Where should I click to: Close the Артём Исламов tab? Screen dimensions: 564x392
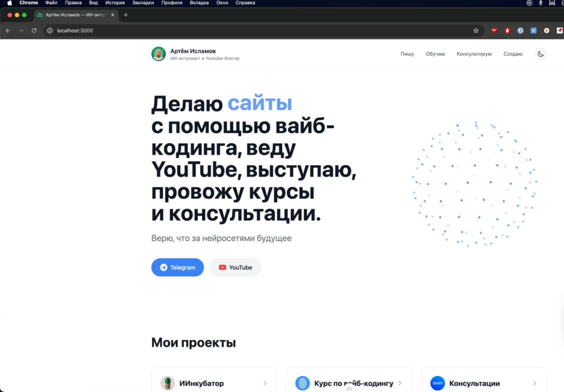(113, 15)
